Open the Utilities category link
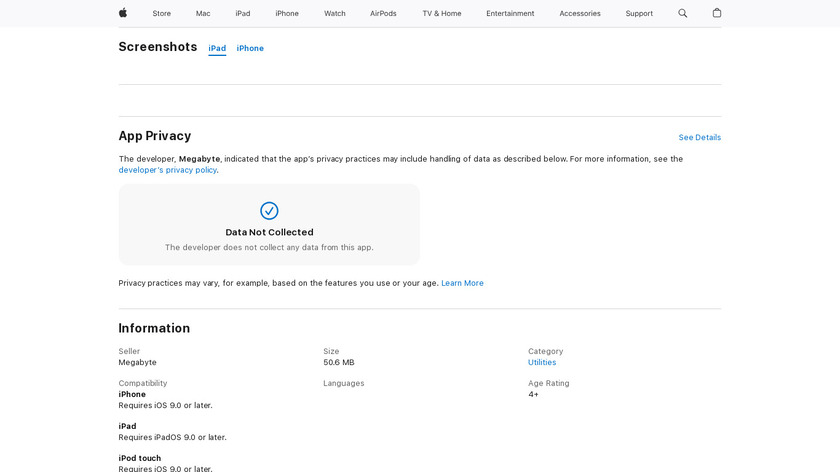840x472 pixels. pyautogui.click(x=542, y=362)
